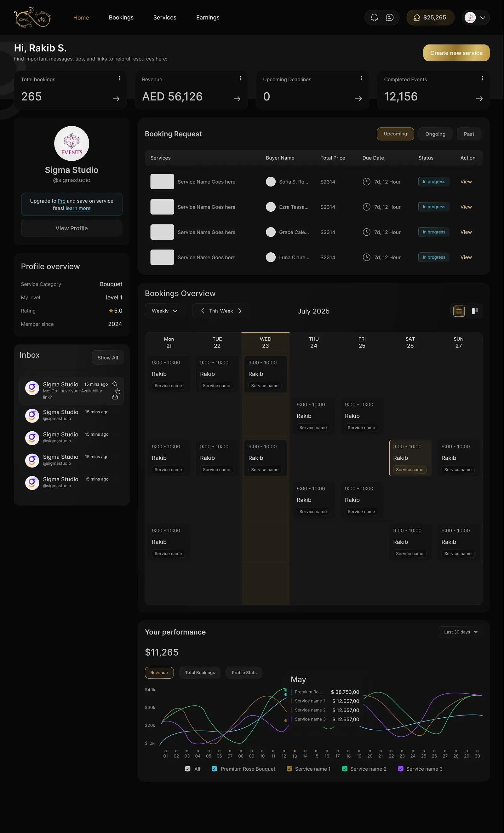Open the chat messages icon
The height and width of the screenshot is (833, 504).
coord(390,18)
